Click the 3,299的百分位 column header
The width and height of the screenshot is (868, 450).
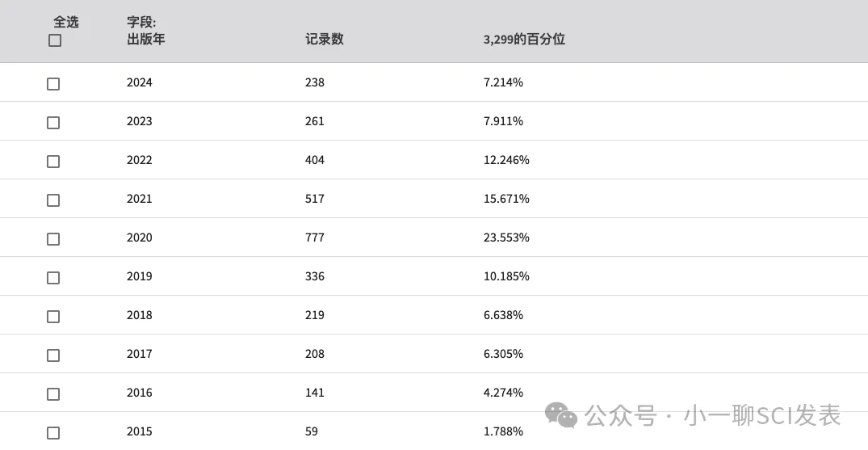coord(524,39)
